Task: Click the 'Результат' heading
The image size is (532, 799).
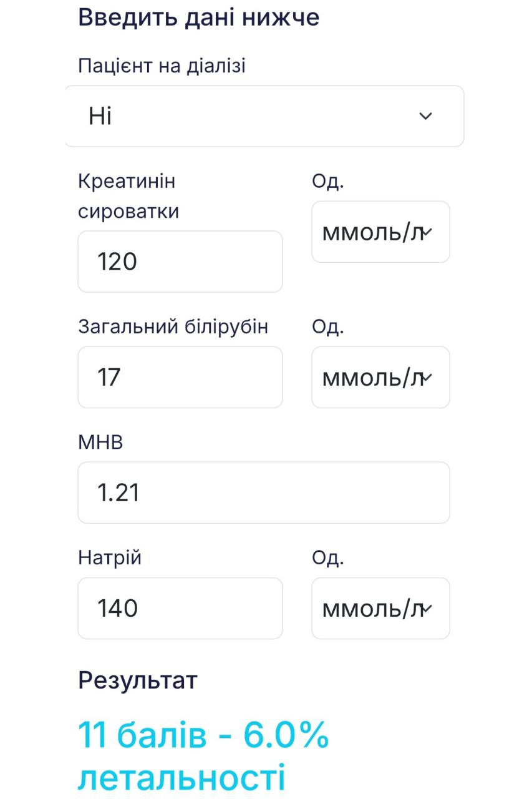Action: 138,680
